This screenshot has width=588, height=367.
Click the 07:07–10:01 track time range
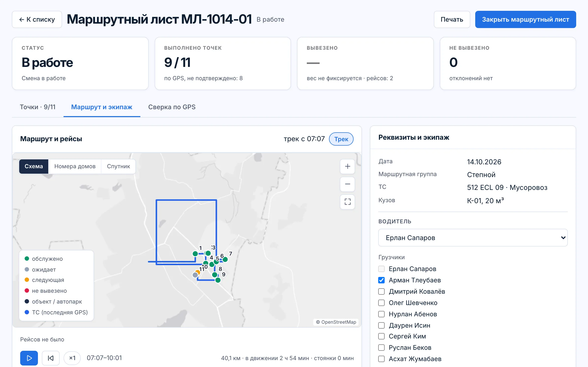104,358
